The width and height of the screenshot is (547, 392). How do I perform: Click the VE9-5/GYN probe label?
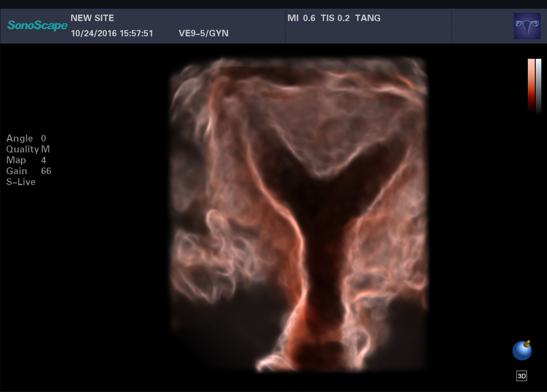coord(203,34)
